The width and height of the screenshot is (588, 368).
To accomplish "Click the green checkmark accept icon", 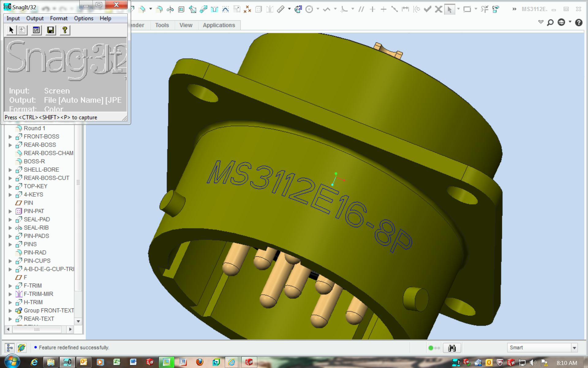I will tap(428, 9).
